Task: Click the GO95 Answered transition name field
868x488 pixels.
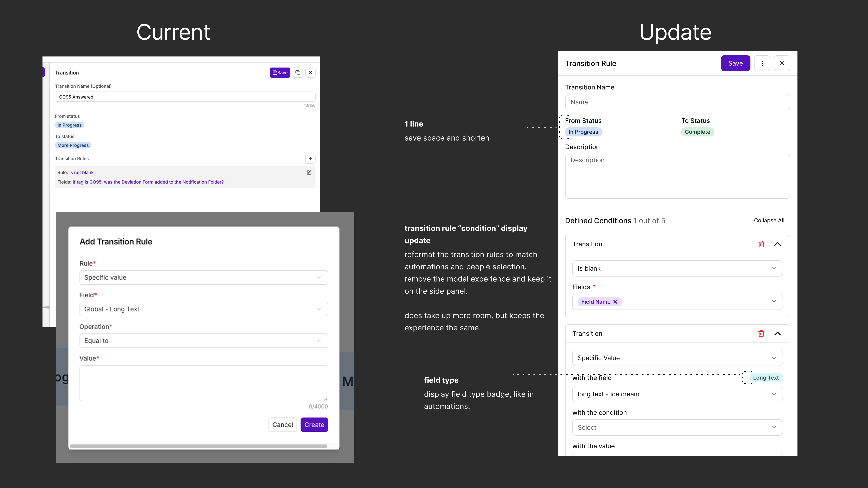Action: point(185,97)
